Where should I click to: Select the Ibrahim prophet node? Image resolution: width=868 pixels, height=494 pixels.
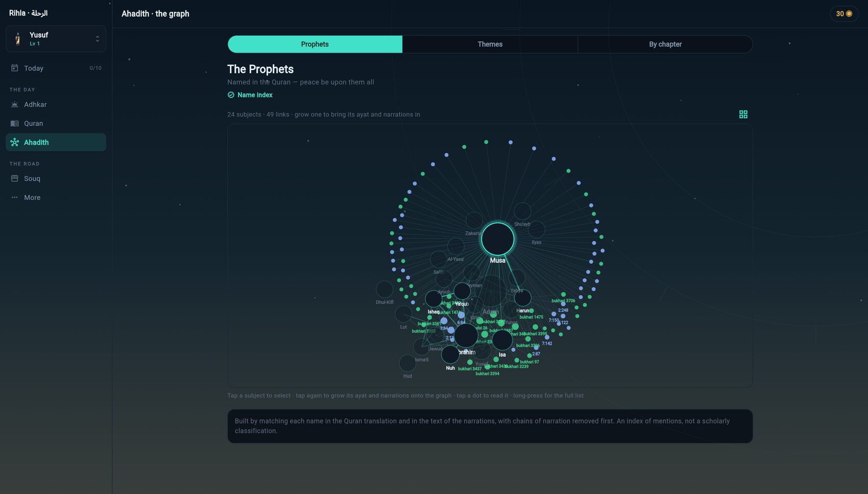(466, 336)
